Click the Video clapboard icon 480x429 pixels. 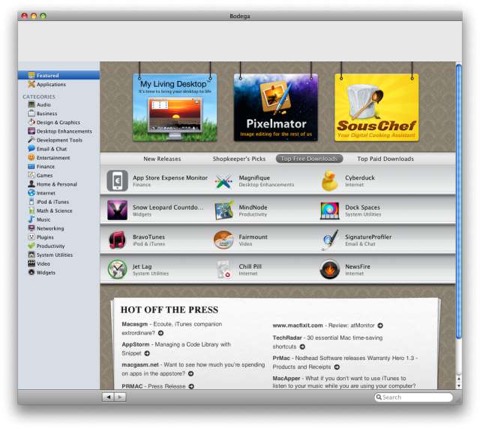(31, 263)
